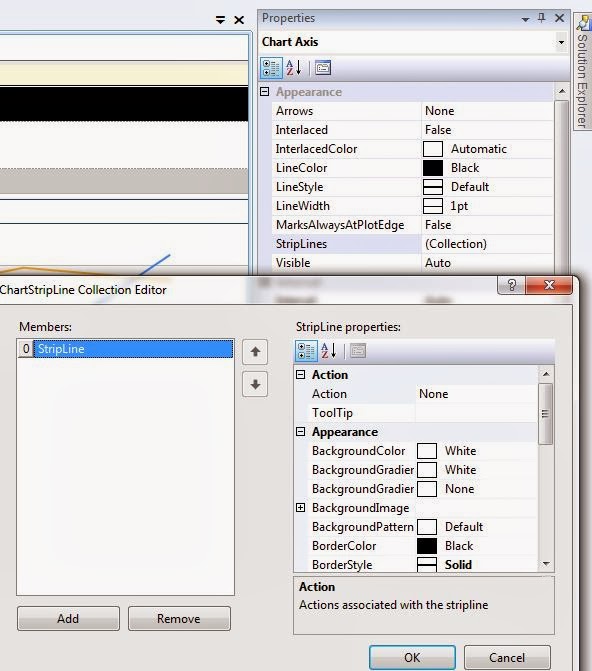Select the Arrows property row
Viewport: 592px width, 671px height.
(x=413, y=111)
